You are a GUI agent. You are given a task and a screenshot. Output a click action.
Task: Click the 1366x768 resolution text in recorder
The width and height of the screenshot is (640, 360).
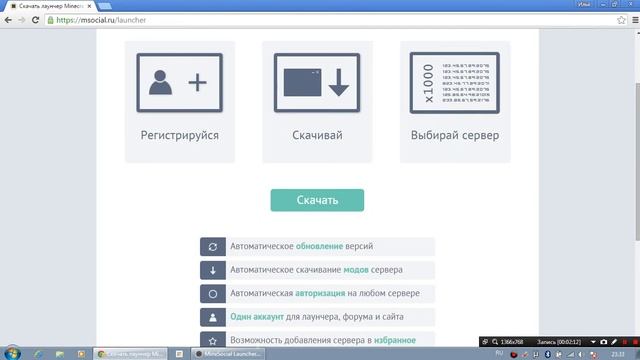point(512,342)
